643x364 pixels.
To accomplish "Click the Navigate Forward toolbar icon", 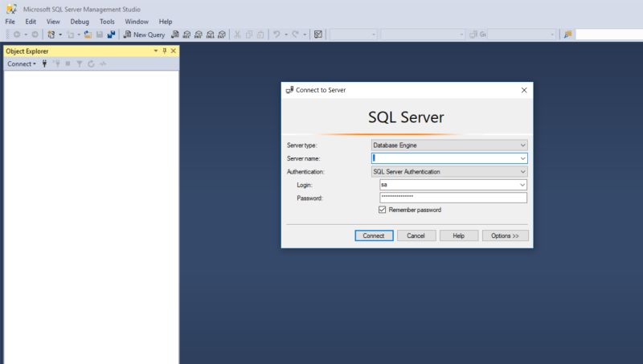I will pyautogui.click(x=35, y=35).
